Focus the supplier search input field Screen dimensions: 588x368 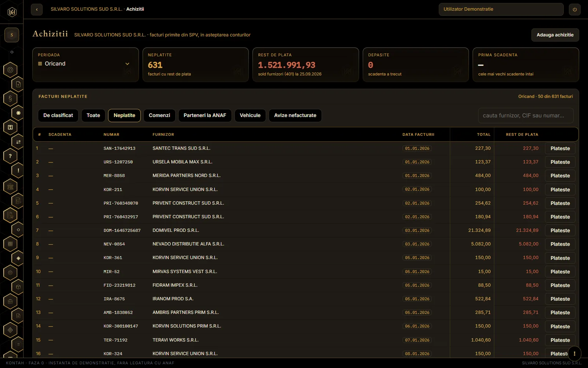[x=526, y=116]
